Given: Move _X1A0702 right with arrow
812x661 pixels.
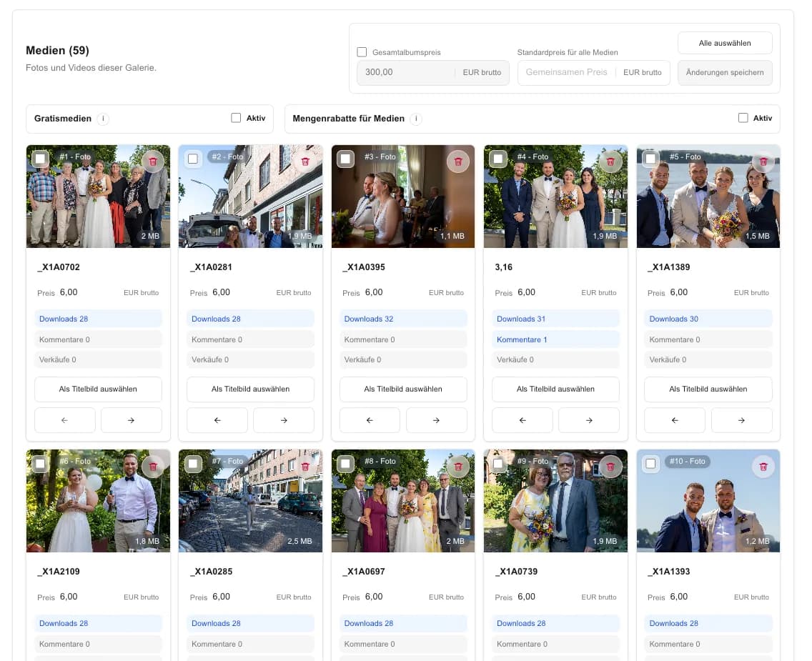Looking at the screenshot, I should pos(131,420).
